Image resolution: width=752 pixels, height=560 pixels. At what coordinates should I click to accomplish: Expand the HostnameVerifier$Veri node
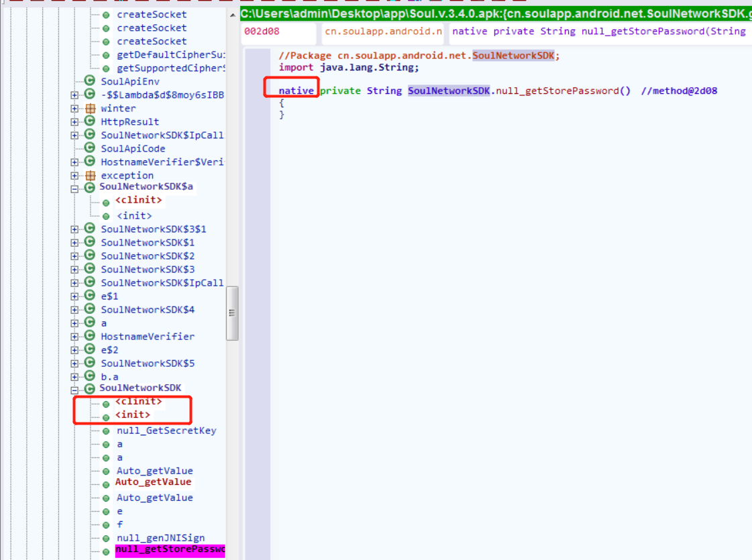pos(74,162)
